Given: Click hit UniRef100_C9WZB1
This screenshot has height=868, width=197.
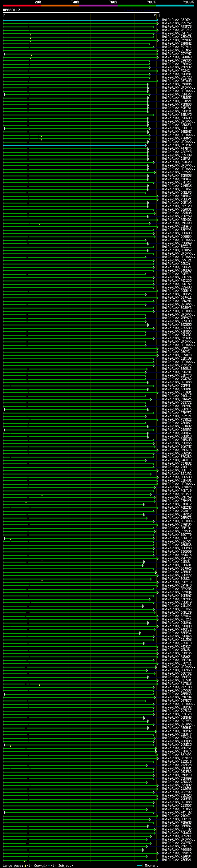Looking at the screenshot, I should pos(177,372).
